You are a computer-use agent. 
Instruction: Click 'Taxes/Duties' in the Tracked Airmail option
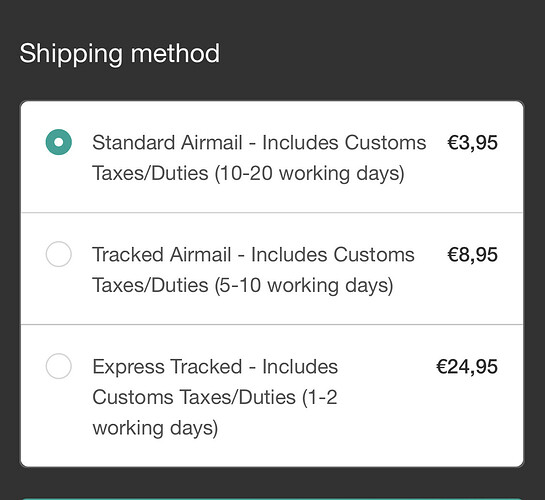(x=150, y=286)
